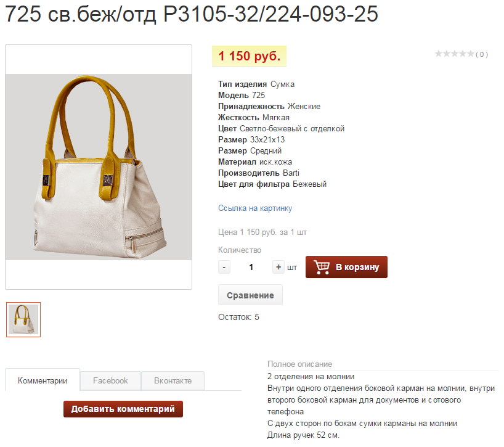Click the Добавить комментарий button
Image resolution: width=504 pixels, height=447 pixels.
123,409
